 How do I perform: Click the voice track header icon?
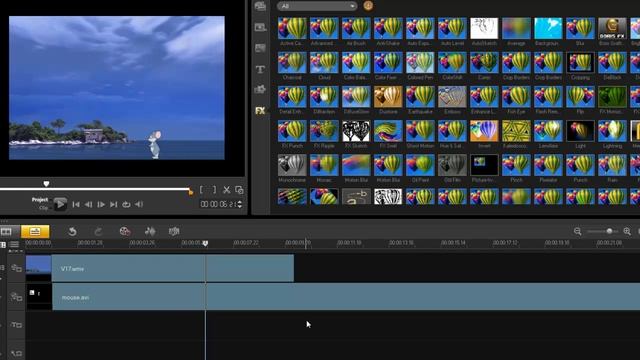coord(16,353)
